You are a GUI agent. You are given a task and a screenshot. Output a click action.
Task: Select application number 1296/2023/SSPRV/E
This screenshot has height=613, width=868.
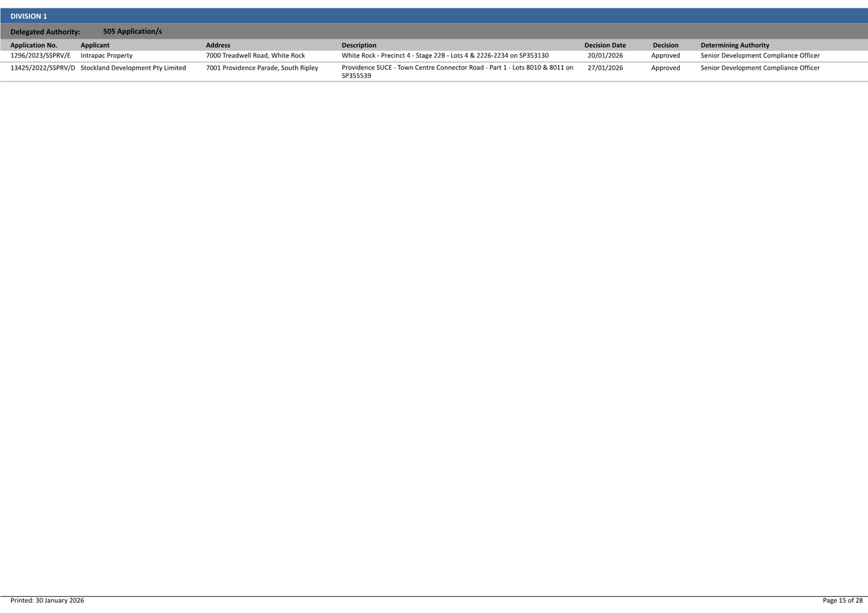pos(40,55)
